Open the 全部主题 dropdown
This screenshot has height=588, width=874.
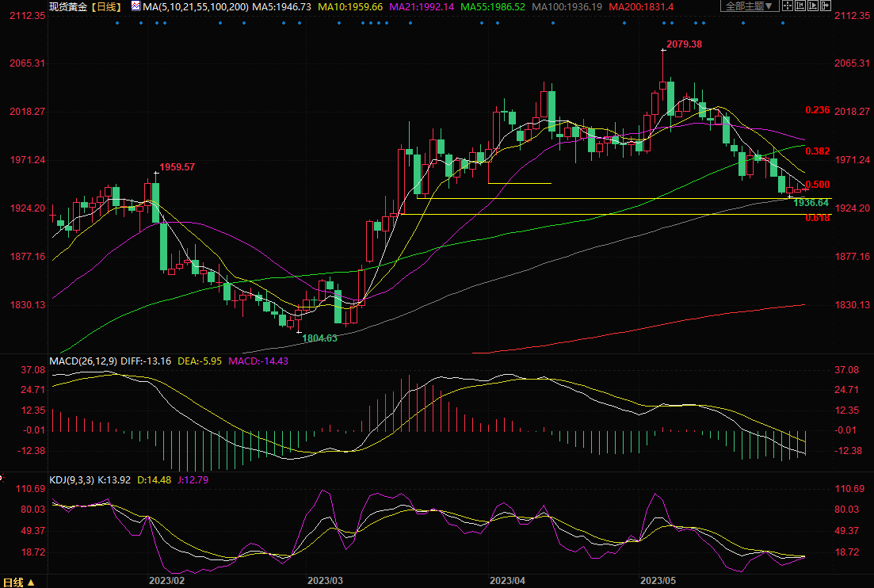tap(748, 6)
